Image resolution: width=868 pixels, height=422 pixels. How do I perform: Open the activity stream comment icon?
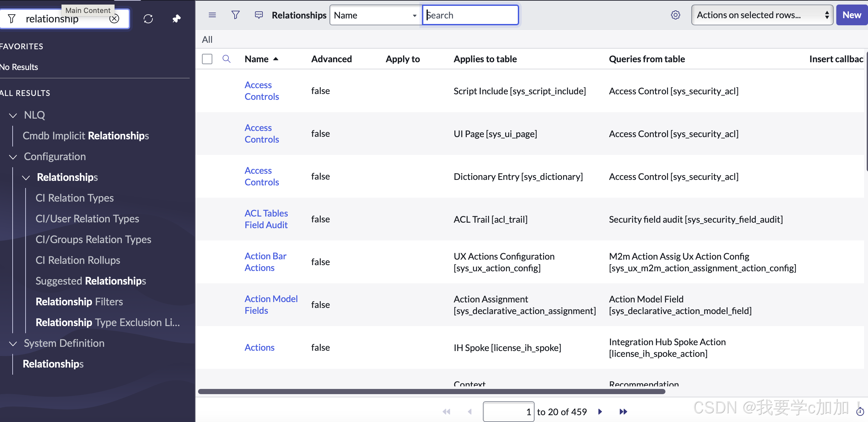[x=259, y=15]
